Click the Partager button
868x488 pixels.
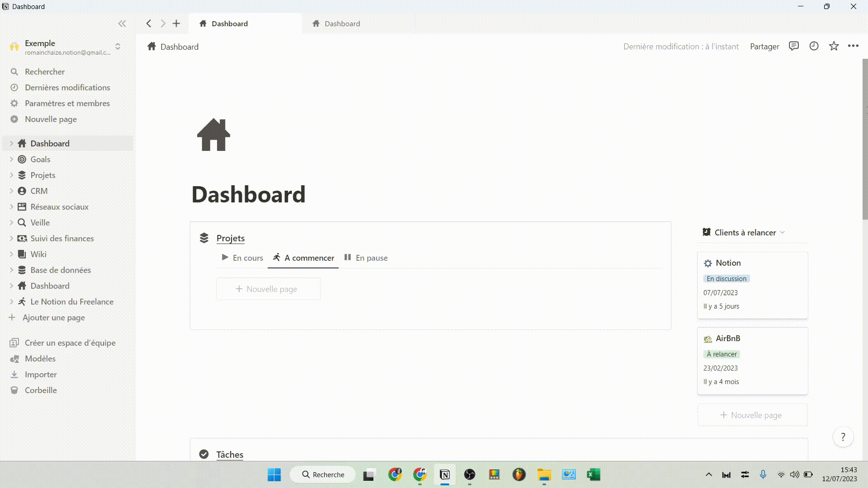pyautogui.click(x=764, y=47)
